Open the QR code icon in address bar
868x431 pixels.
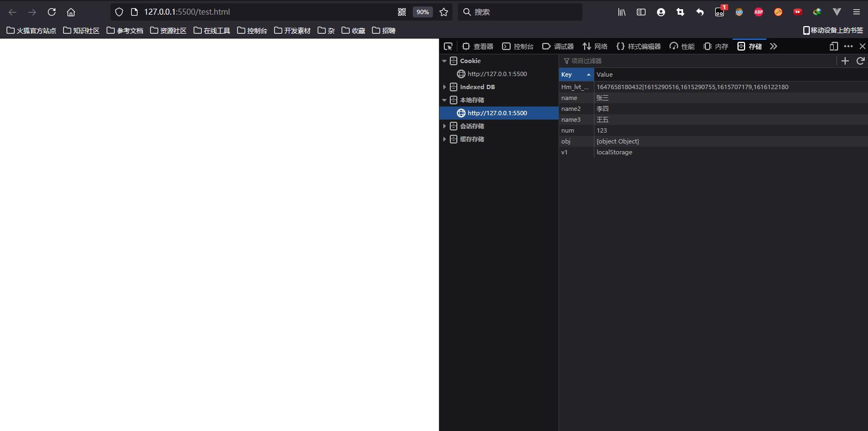tap(402, 12)
